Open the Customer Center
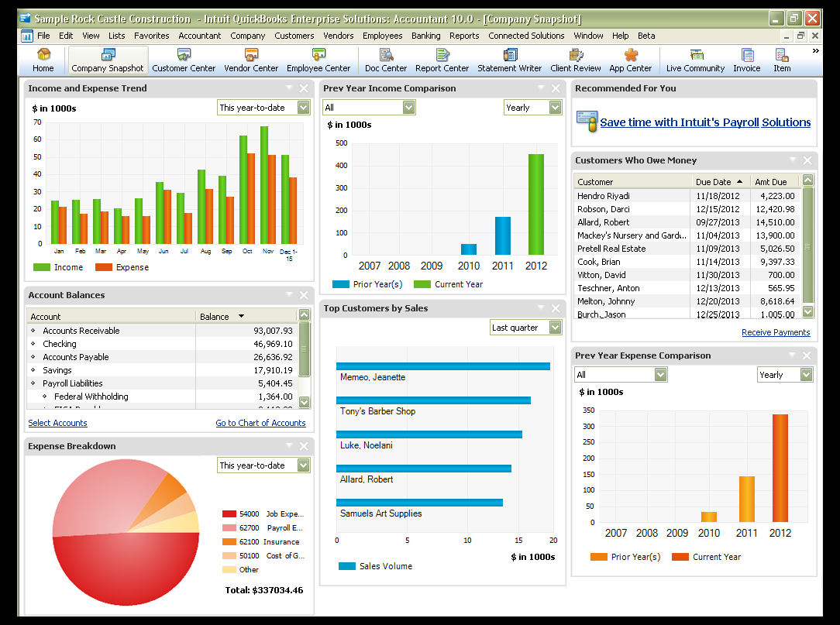The height and width of the screenshot is (625, 840). coord(184,60)
